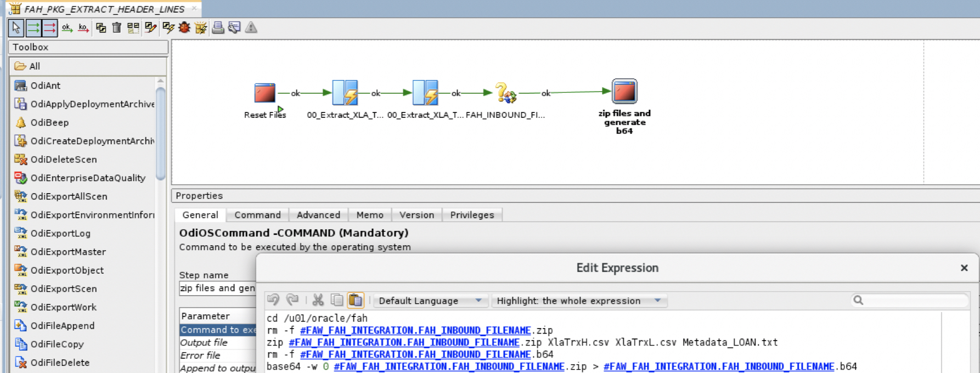Select the 'Error file' parameter row

tap(218, 355)
